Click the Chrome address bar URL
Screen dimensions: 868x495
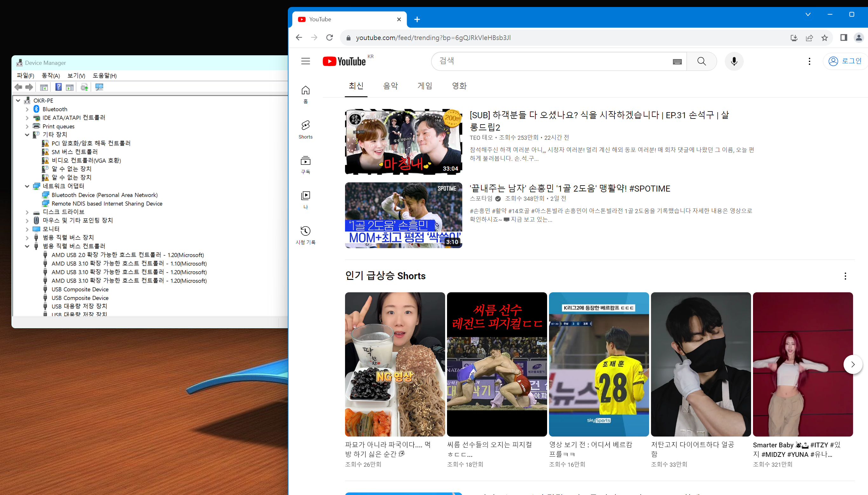tap(433, 38)
